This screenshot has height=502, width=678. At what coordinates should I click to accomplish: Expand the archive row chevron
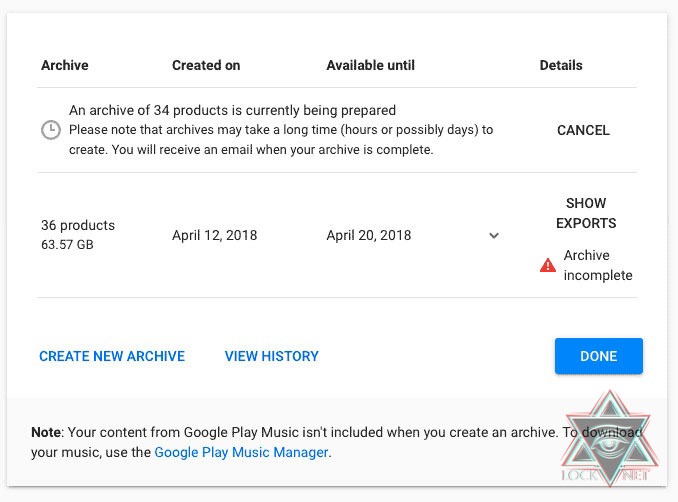(493, 236)
